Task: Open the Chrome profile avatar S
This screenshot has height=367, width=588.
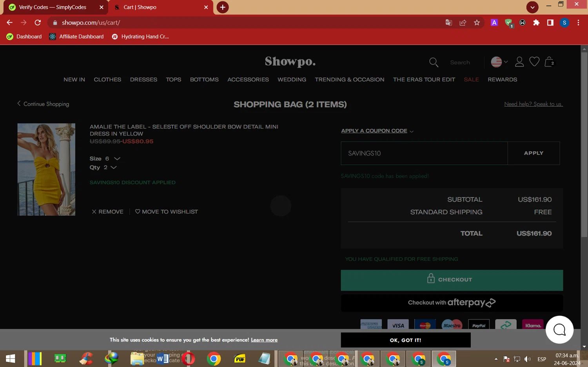Action: pyautogui.click(x=564, y=23)
